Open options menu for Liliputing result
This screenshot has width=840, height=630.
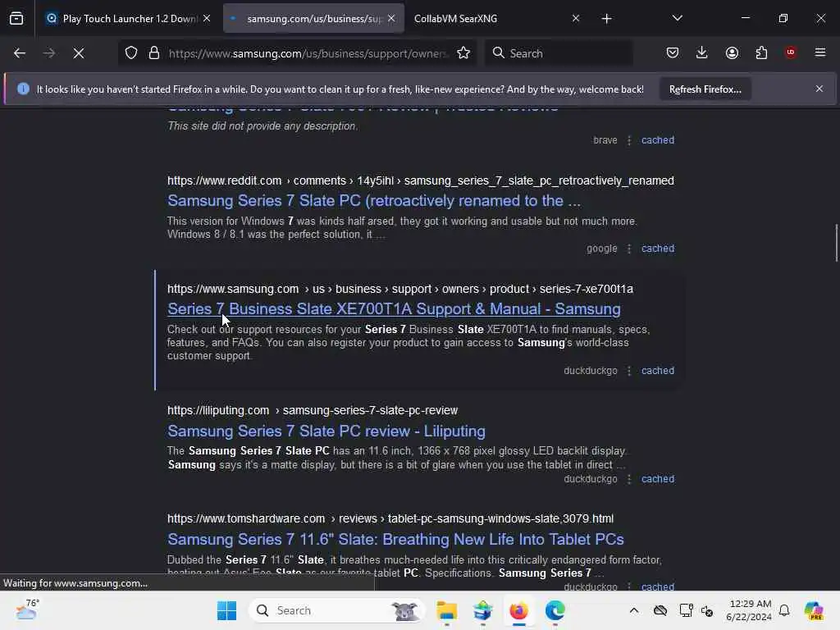(x=629, y=479)
